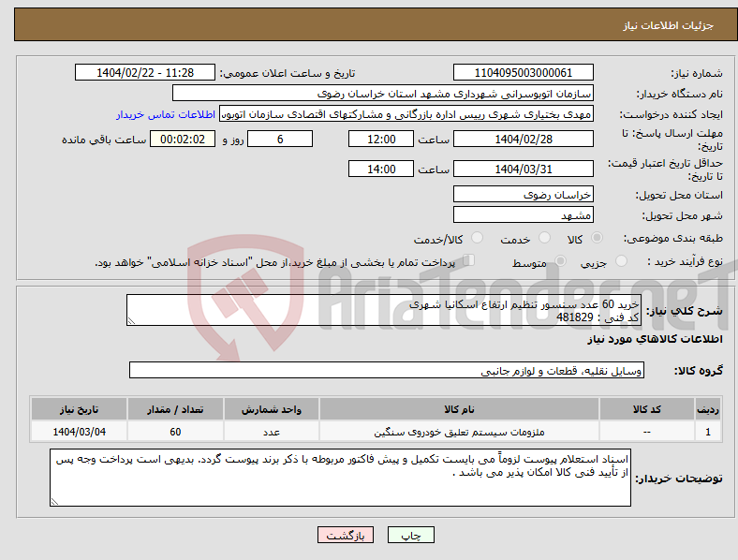This screenshot has width=738, height=560.
Task: Select the متوسط purchase type radio
Action: [x=560, y=260]
